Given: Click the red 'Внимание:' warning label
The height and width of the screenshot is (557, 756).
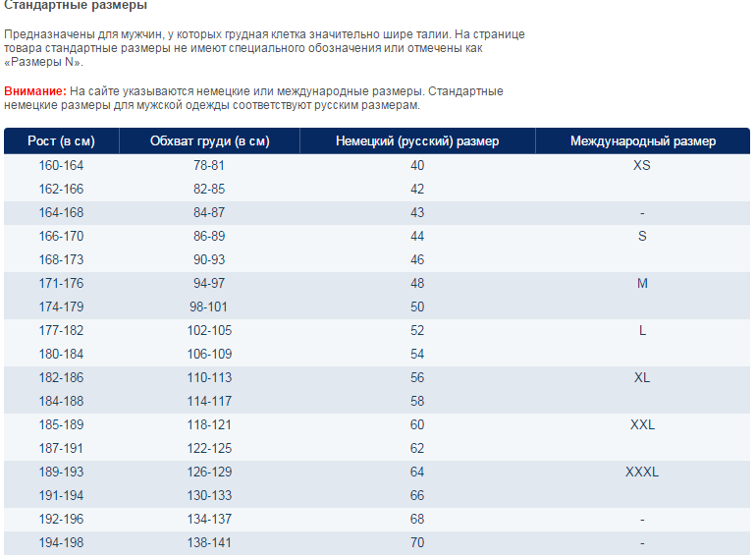Looking at the screenshot, I should [x=35, y=91].
